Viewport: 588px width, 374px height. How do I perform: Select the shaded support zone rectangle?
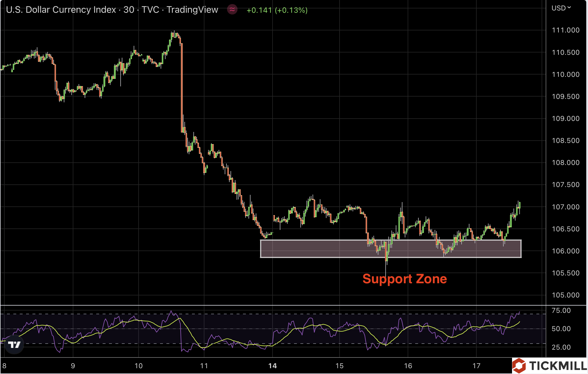[319, 249]
